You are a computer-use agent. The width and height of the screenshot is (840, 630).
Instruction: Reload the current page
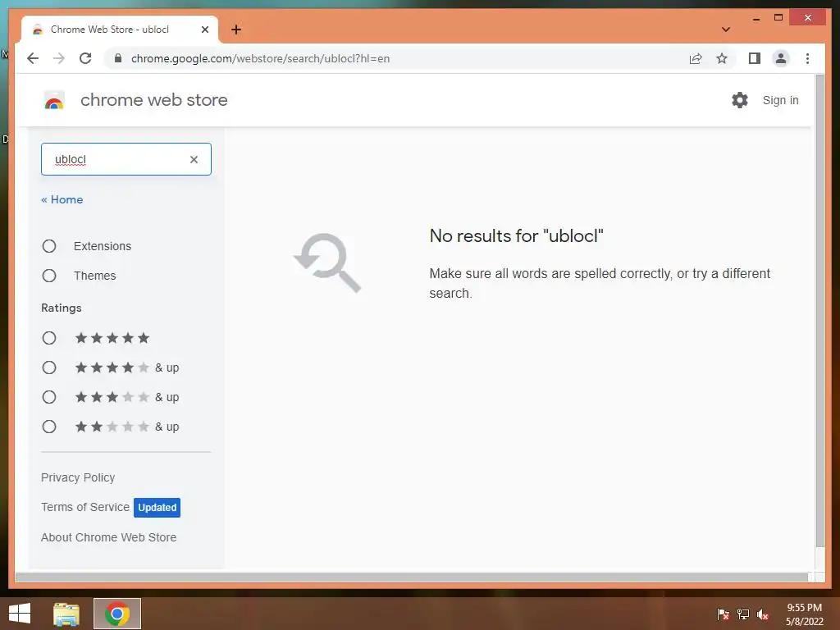click(x=85, y=58)
